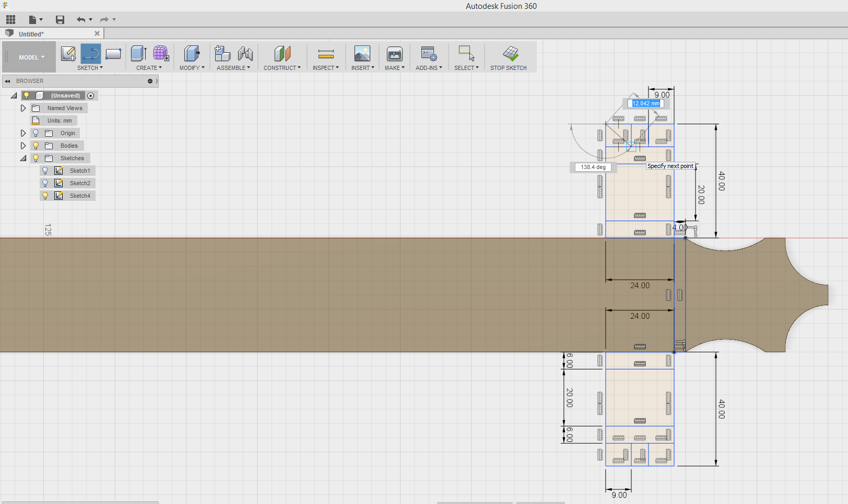Collapse the (Unsaved) root node
The height and width of the screenshot is (504, 848).
click(x=14, y=95)
